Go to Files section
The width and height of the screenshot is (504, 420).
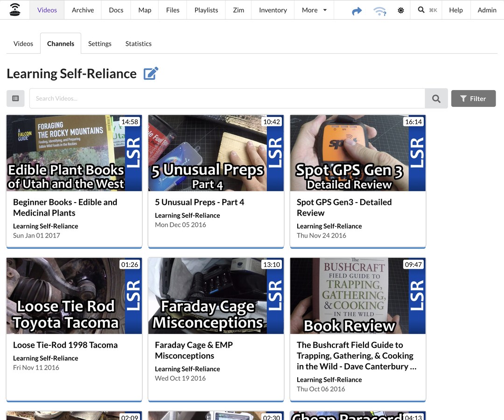point(173,10)
